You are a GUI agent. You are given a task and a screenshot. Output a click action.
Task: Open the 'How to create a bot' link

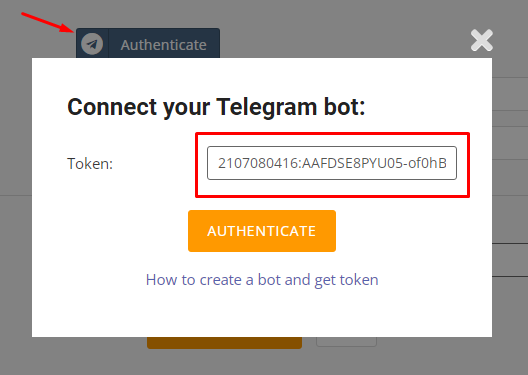click(x=262, y=280)
